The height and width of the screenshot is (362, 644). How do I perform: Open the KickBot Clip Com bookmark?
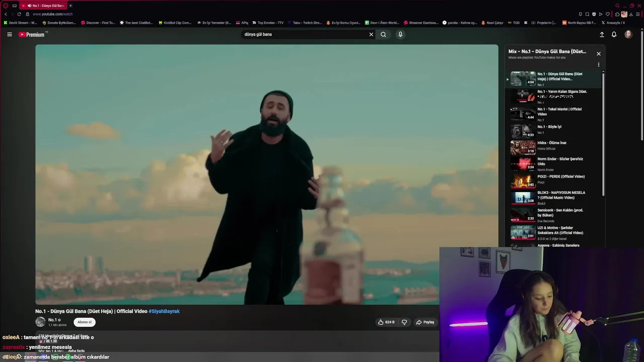pyautogui.click(x=175, y=23)
